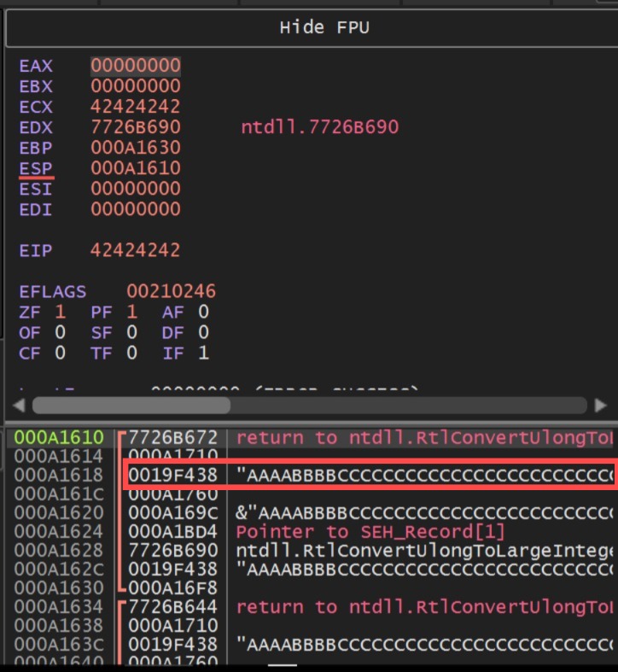Select the EFLAGS value 00210246
Image resolution: width=618 pixels, height=672 pixels.
click(172, 291)
